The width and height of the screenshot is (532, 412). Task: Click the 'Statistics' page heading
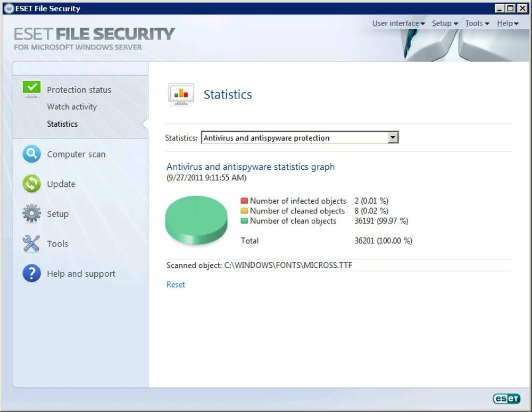coord(228,95)
